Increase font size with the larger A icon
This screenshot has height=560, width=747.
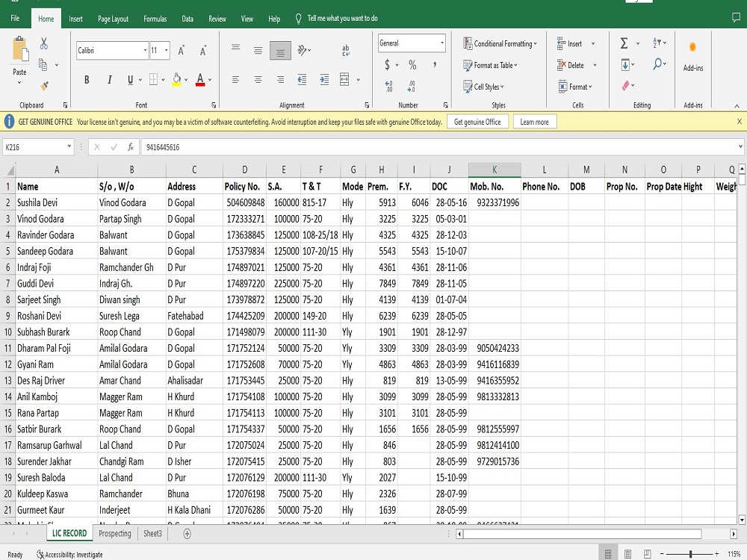click(x=181, y=51)
